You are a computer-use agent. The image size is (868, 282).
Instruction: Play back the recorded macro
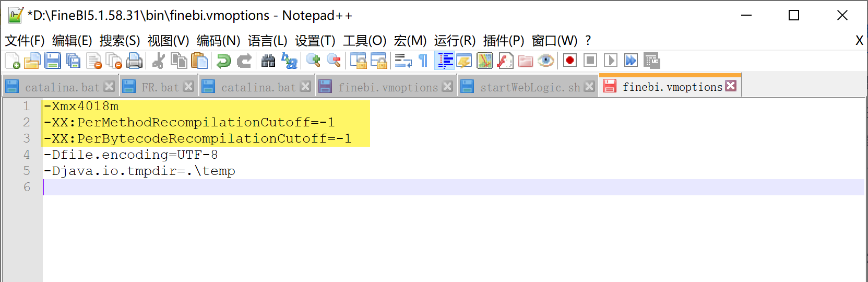tap(610, 61)
